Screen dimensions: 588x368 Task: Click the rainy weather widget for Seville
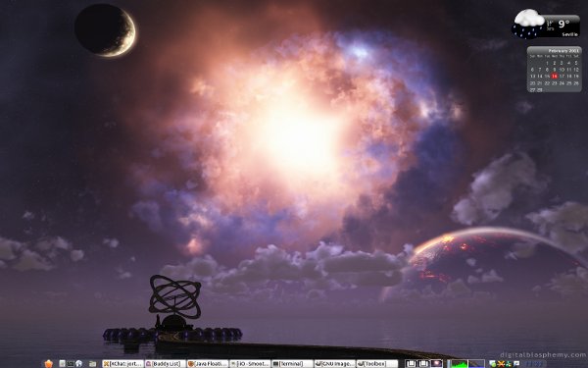pyautogui.click(x=546, y=24)
